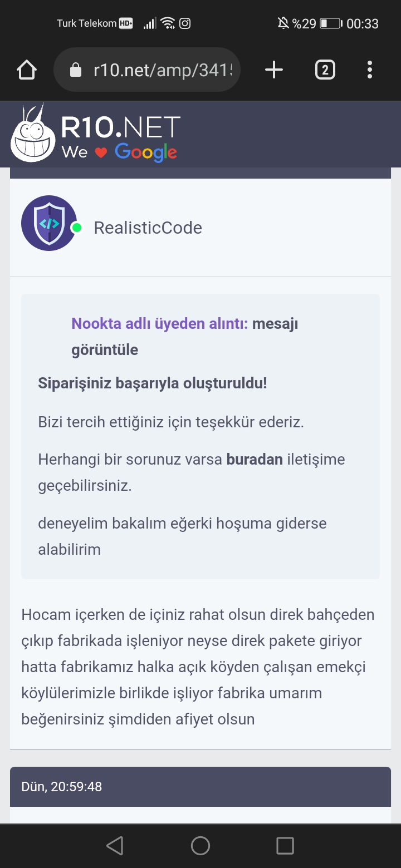
Task: Expand the quoted order confirmation block
Action: [x=200, y=434]
